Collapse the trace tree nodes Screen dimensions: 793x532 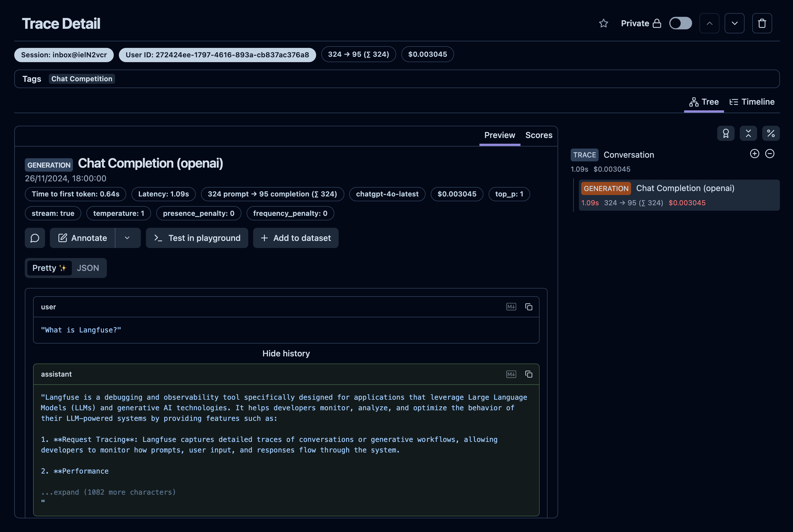pos(748,133)
